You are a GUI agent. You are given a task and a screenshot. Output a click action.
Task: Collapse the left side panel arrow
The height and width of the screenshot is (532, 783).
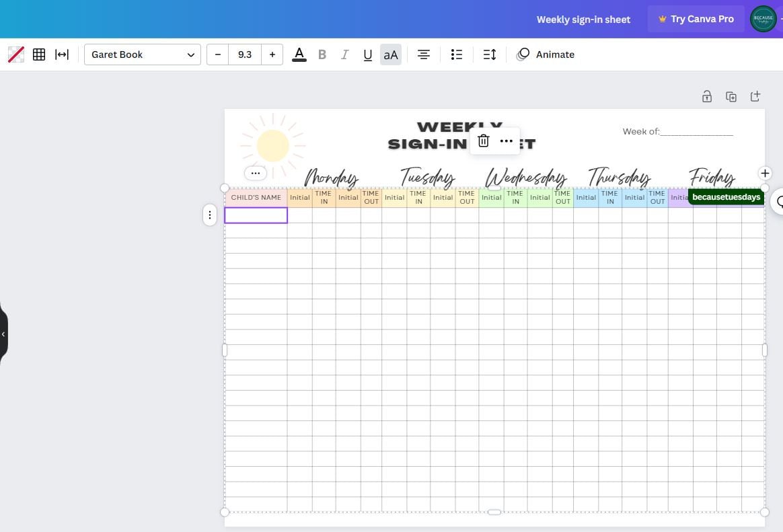3,334
